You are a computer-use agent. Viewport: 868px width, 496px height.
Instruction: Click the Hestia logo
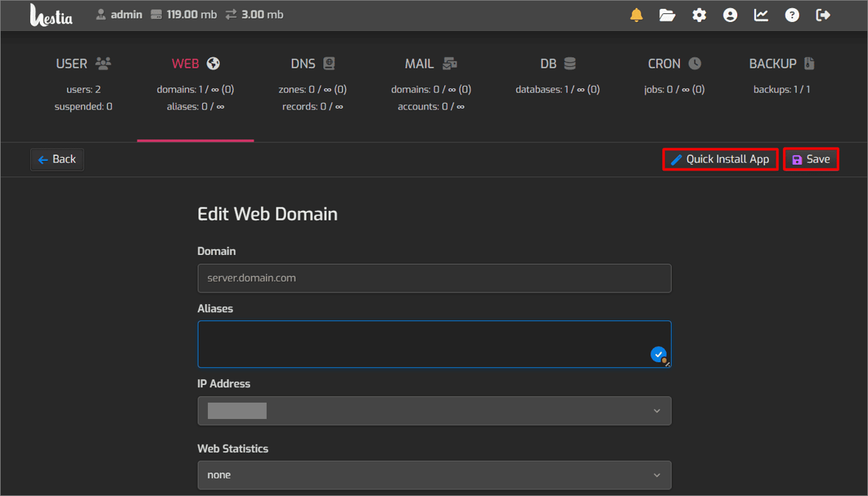tap(51, 15)
